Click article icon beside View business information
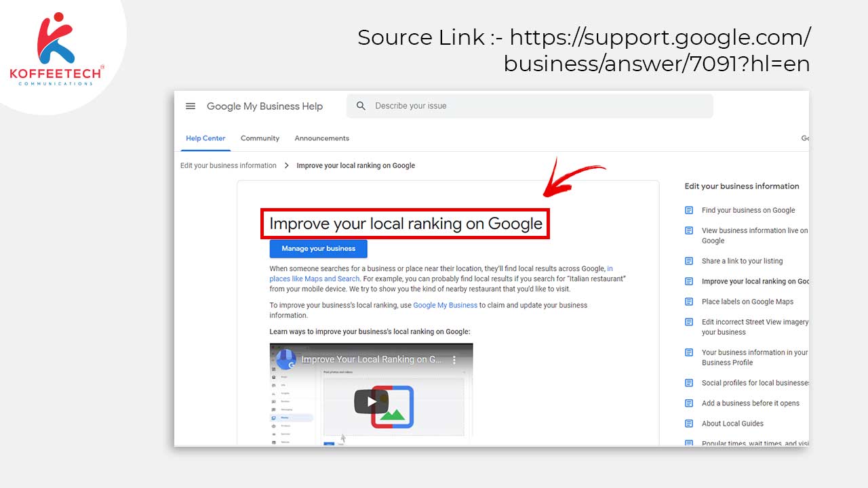Viewport: 868px width, 488px height. 689,230
